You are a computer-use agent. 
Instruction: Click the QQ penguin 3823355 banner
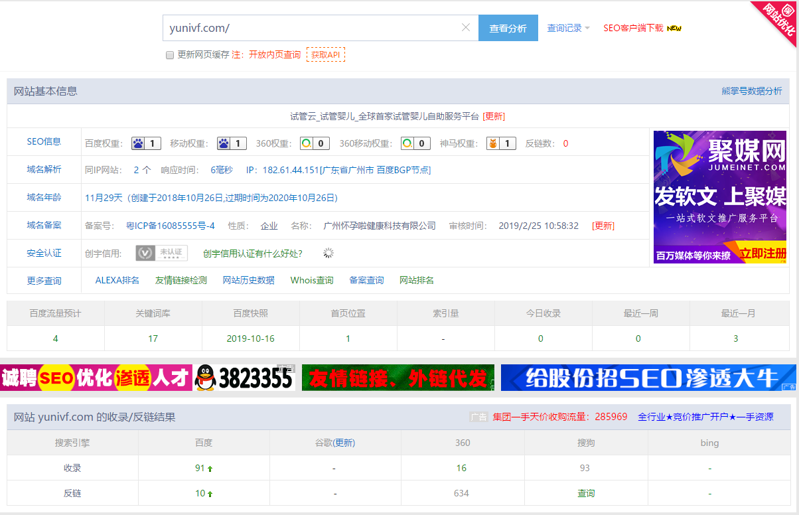tap(245, 378)
